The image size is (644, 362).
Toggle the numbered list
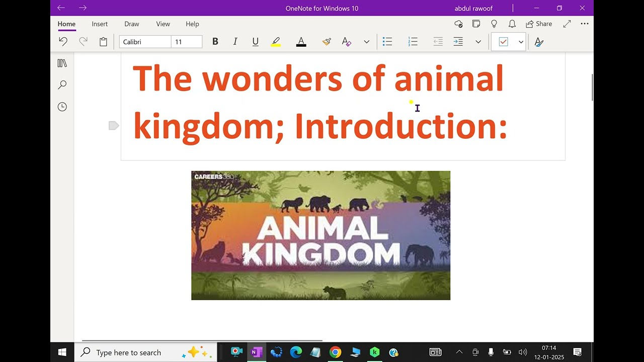(x=413, y=42)
